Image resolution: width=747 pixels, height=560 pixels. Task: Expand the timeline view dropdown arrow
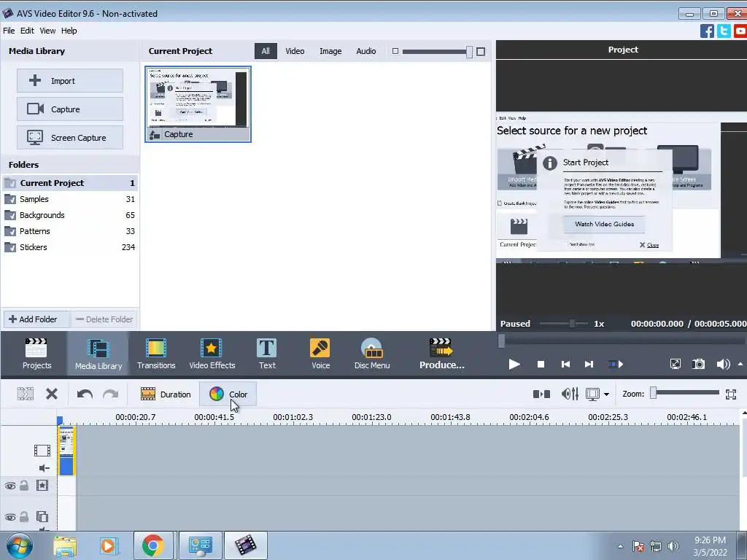click(606, 394)
